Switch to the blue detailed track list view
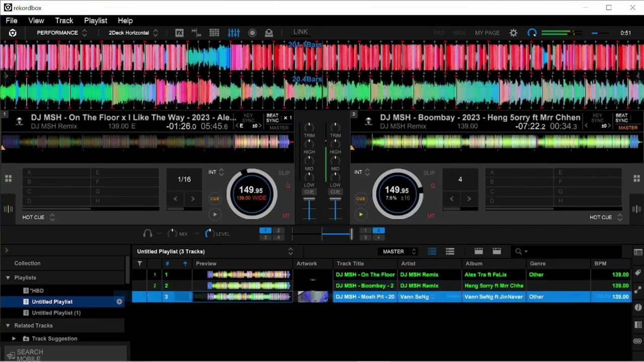The image size is (644, 362). coord(432,251)
